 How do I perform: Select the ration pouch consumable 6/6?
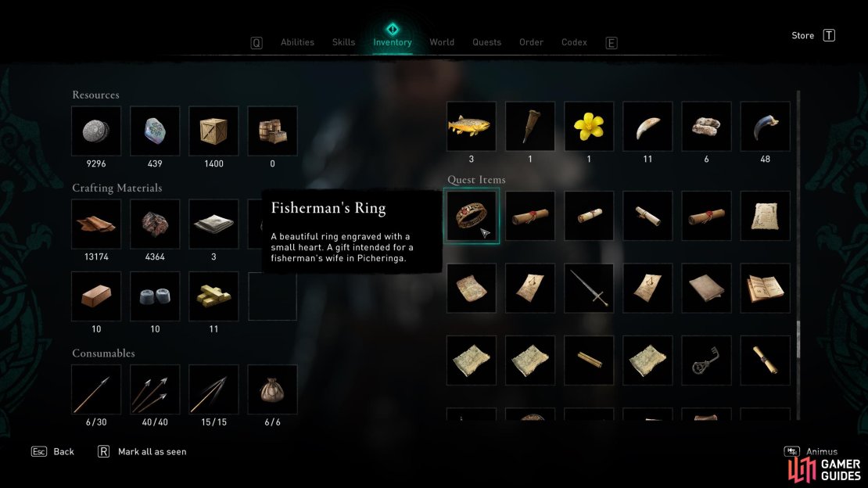point(272,389)
